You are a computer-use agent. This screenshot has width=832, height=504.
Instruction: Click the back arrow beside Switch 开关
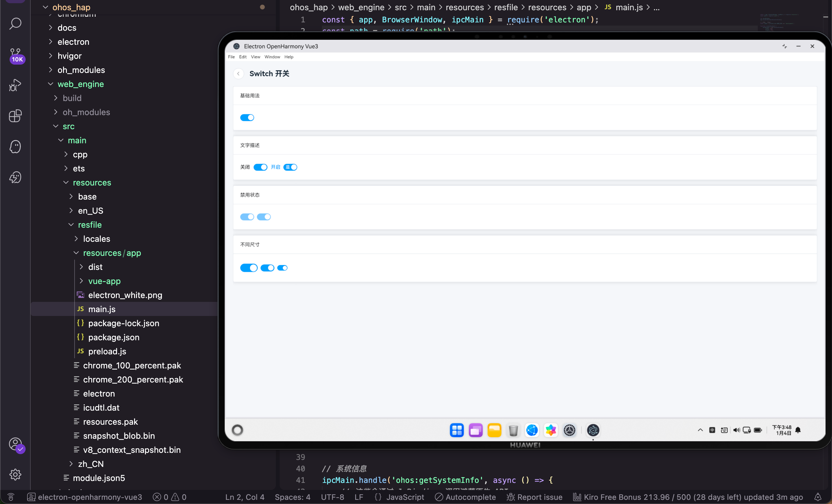point(238,74)
